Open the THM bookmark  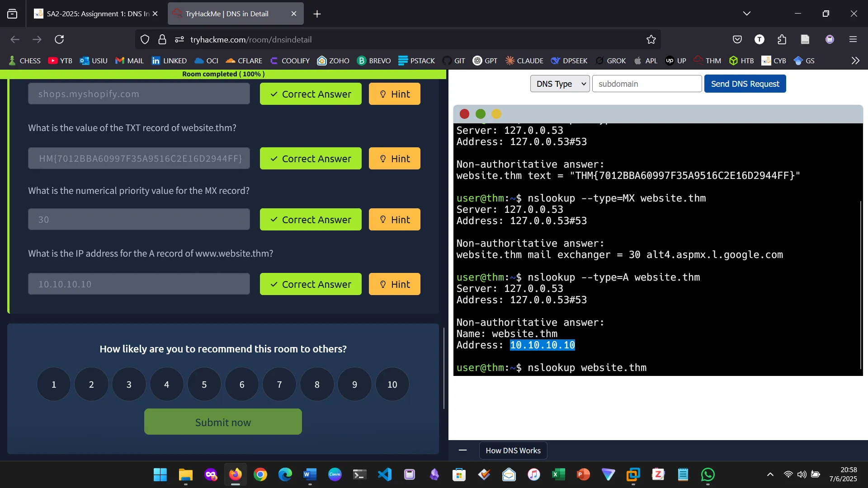point(707,60)
